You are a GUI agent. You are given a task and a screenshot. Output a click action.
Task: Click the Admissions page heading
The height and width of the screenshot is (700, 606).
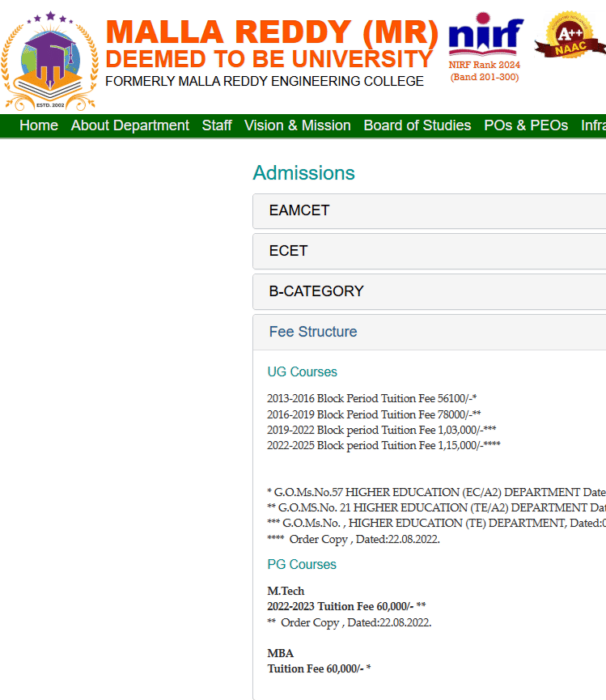303,173
